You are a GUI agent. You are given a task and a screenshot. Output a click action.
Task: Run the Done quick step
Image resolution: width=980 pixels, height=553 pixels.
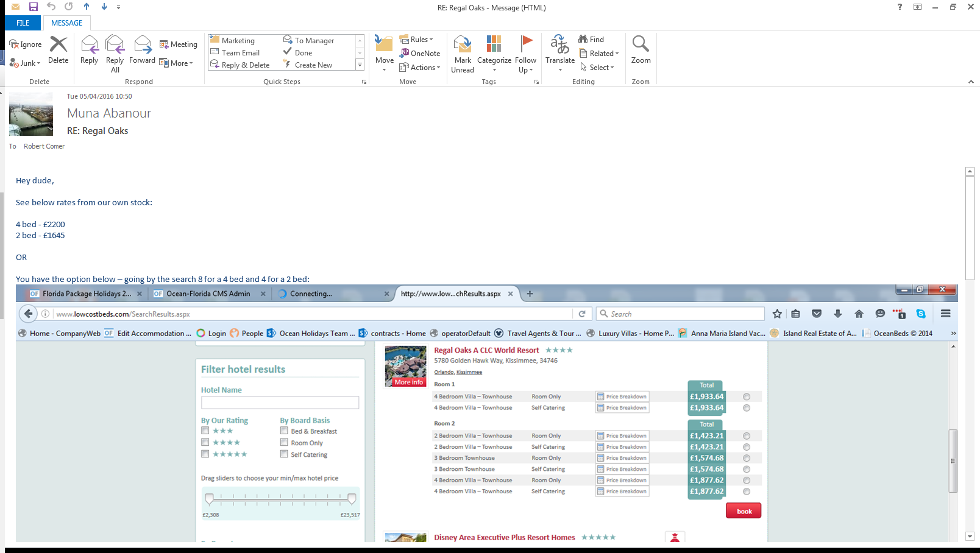coord(297,53)
